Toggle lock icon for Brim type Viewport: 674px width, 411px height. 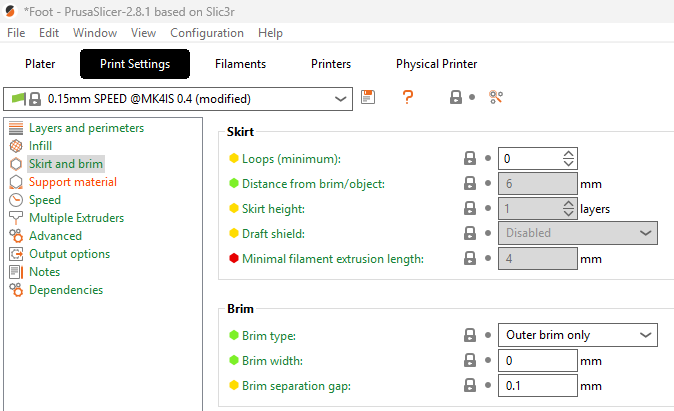[x=470, y=335]
